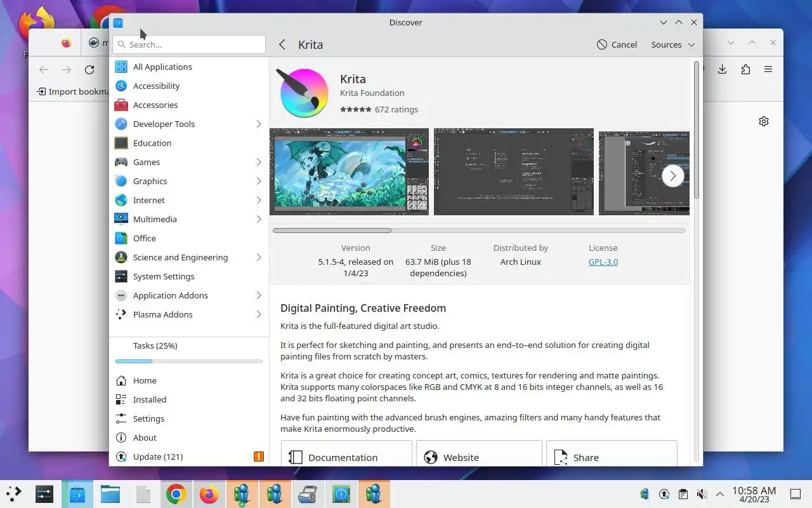The image size is (812, 508).
Task: Show next screenshot with the arrow
Action: 673,176
